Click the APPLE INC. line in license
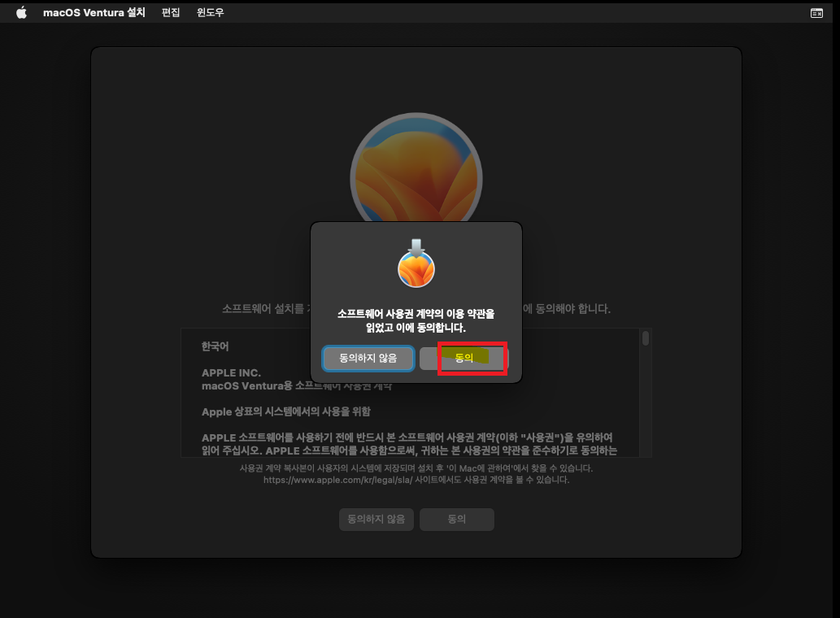The width and height of the screenshot is (840, 618). pos(231,372)
